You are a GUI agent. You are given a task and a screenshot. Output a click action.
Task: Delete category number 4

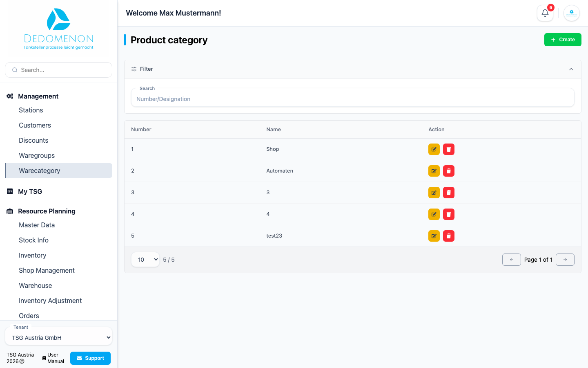tap(449, 214)
